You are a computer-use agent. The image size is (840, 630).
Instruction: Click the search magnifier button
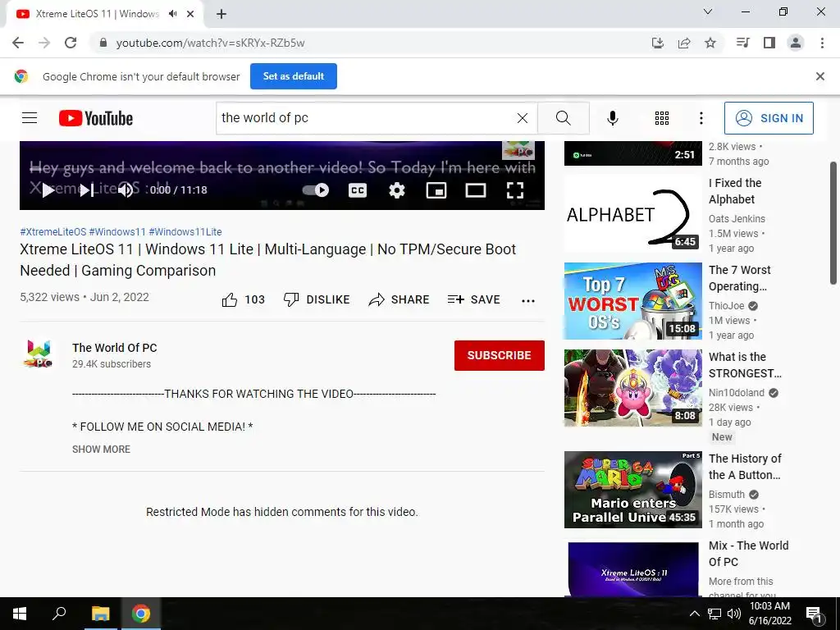(563, 118)
